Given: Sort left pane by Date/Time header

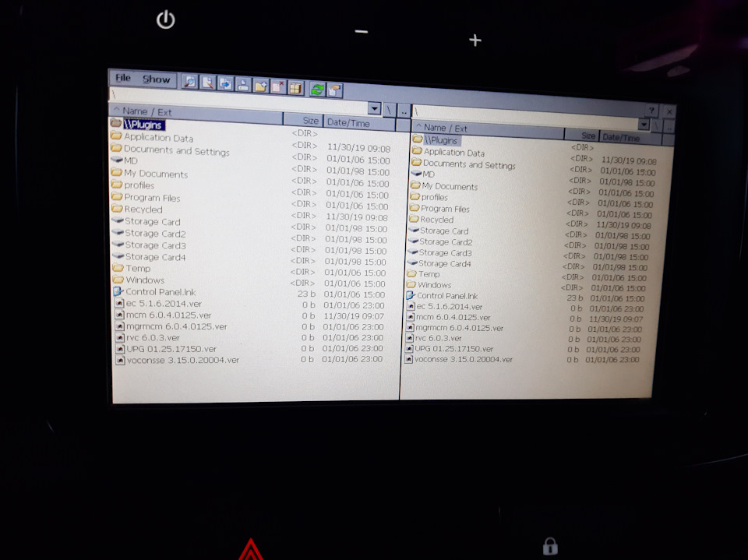Looking at the screenshot, I should tap(359, 122).
